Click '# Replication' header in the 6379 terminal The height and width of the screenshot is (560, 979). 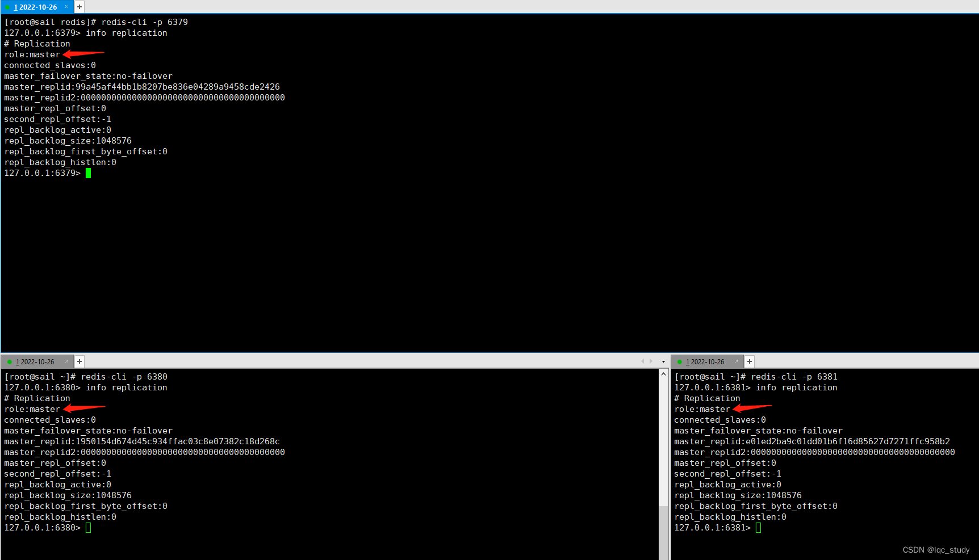point(37,44)
